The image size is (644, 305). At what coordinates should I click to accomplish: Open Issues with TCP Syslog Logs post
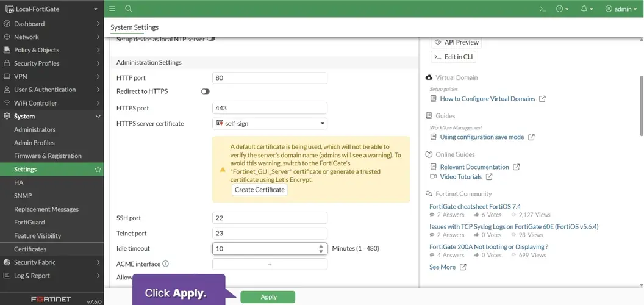(514, 226)
